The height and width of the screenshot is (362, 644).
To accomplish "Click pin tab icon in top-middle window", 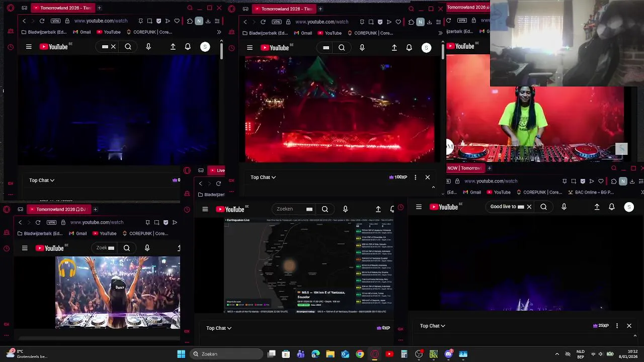I will [362, 22].
